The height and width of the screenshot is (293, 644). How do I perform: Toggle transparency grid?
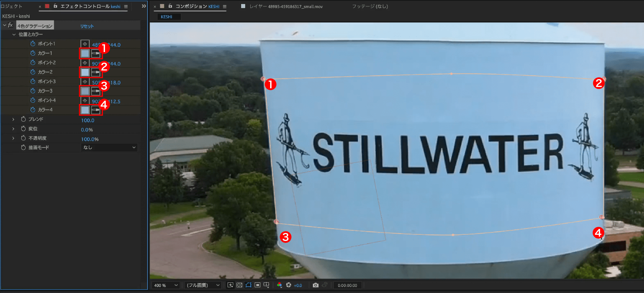(x=239, y=285)
